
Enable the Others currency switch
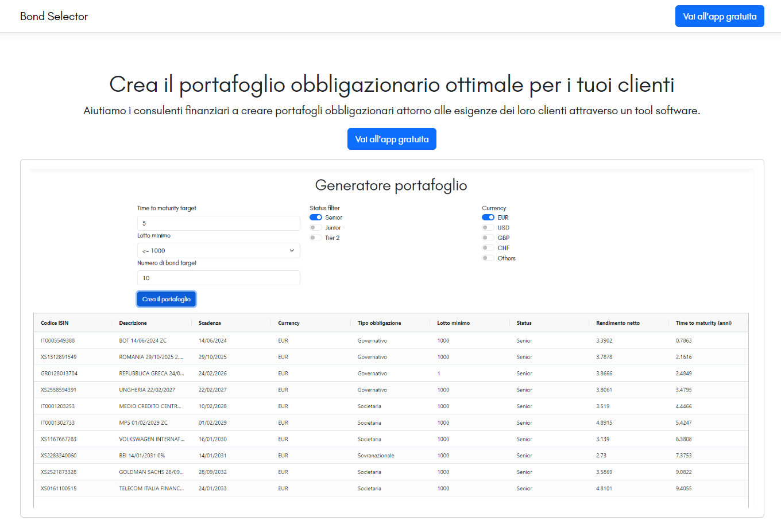(488, 258)
